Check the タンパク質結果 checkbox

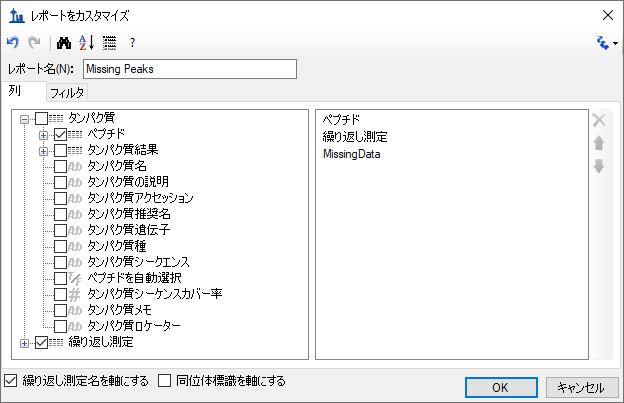click(60, 150)
